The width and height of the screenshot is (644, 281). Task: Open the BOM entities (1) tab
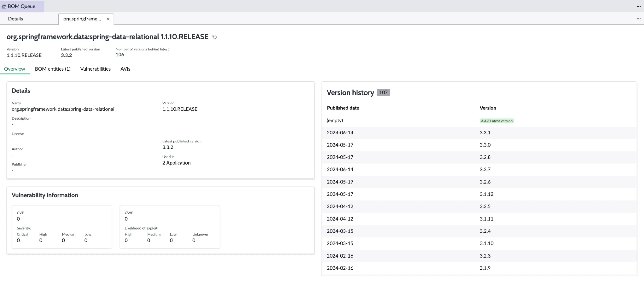(53, 69)
